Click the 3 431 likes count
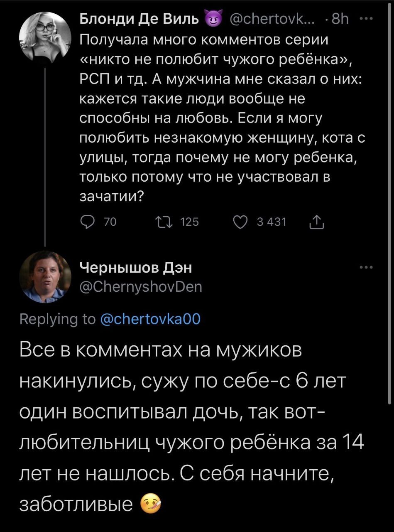 (x=272, y=223)
